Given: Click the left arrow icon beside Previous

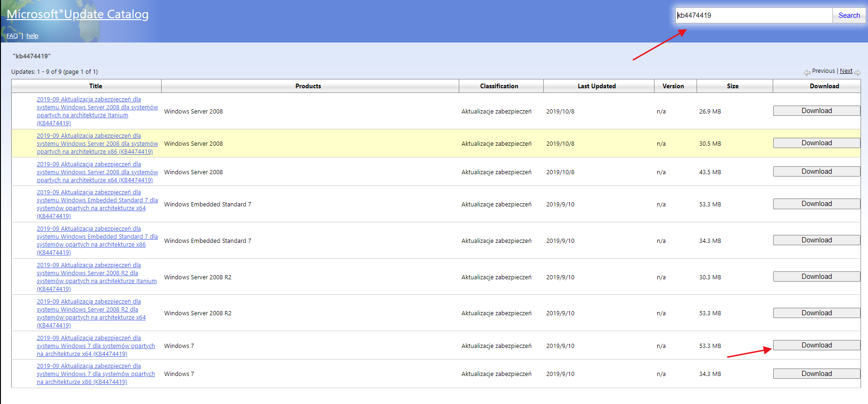Looking at the screenshot, I should pyautogui.click(x=807, y=72).
